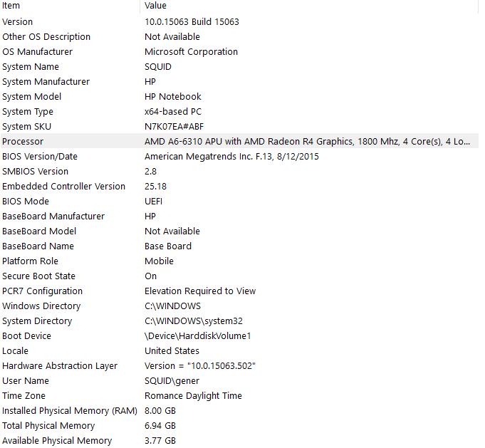Click the HP Notebook value
Viewport: 485px width, 448px height.
tap(173, 97)
